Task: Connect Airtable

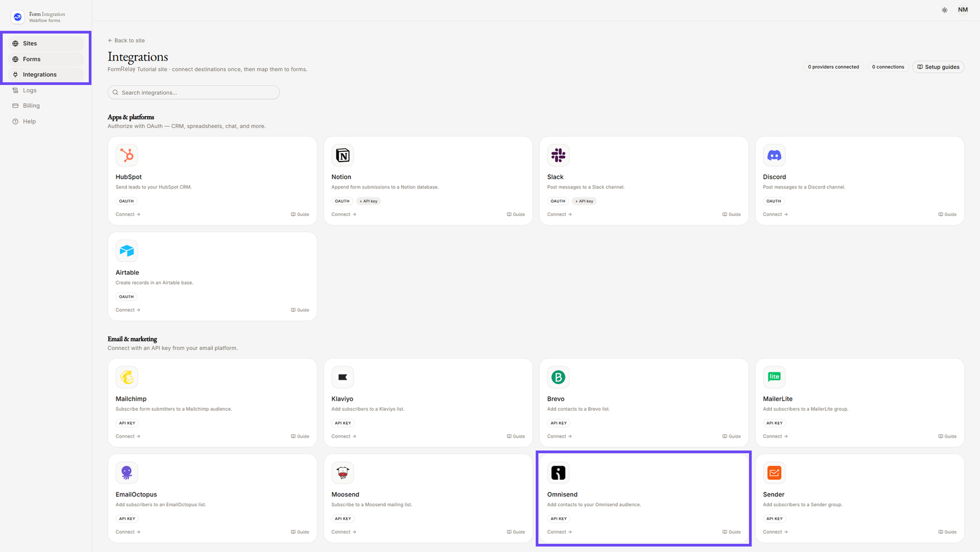Action: point(128,310)
